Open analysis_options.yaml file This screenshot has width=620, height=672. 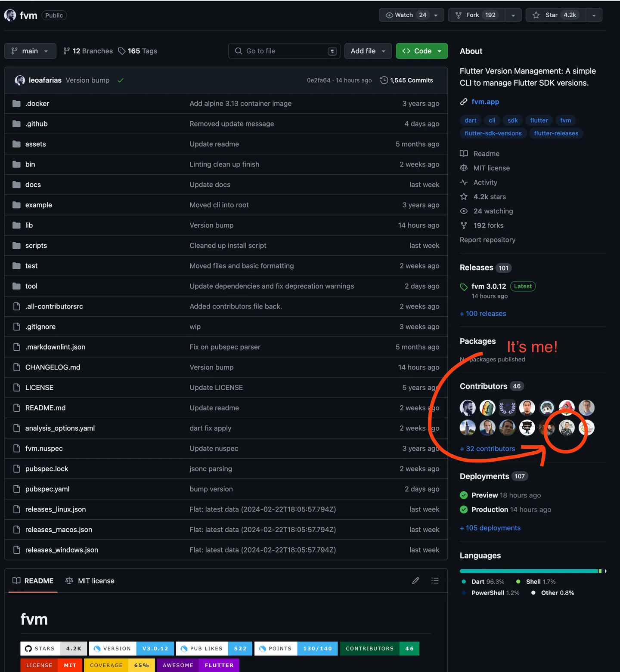[x=60, y=428]
